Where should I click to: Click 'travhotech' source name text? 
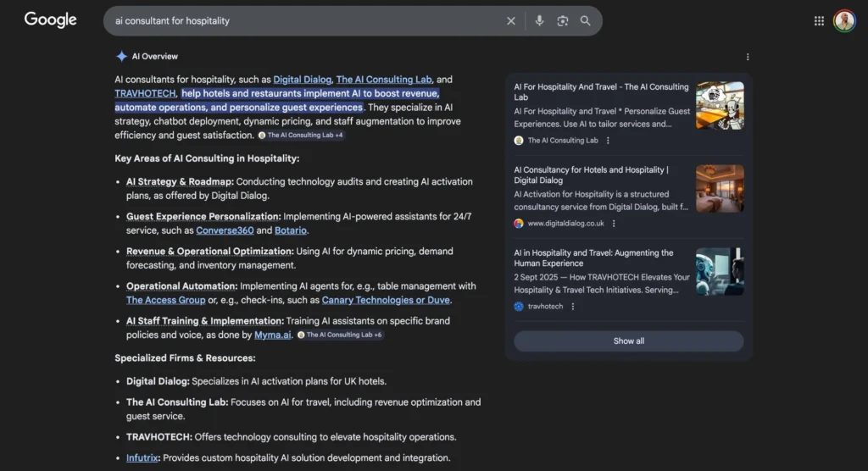(x=545, y=307)
